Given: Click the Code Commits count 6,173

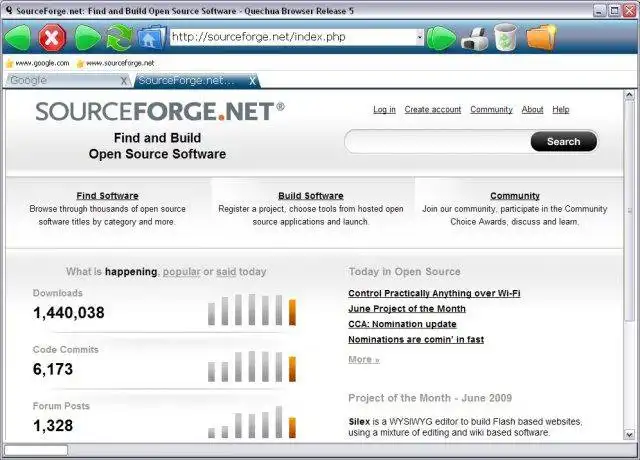Looking at the screenshot, I should 53,369.
